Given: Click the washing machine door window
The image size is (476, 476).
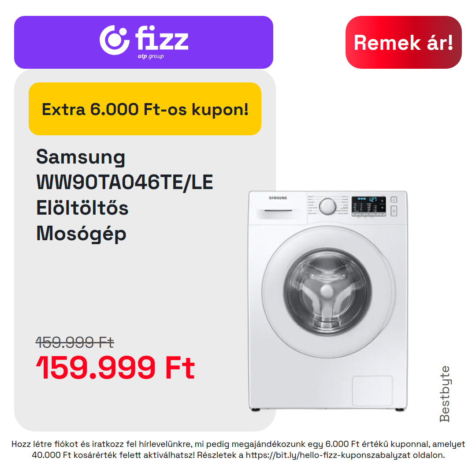Looking at the screenshot, I should pos(327,292).
